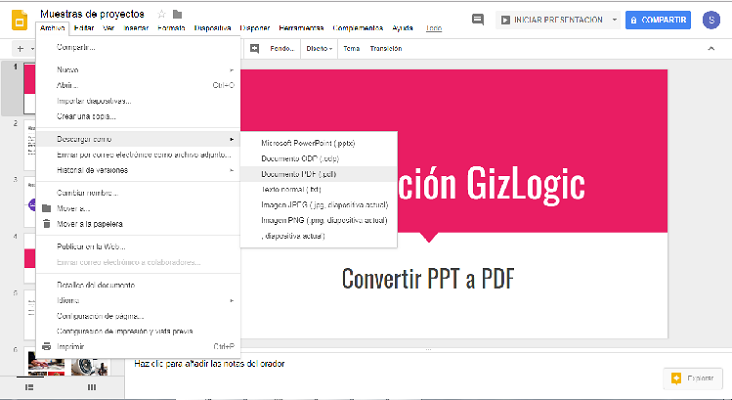Expand the Nuevo submenu
The width and height of the screenshot is (732, 400).
(x=138, y=70)
